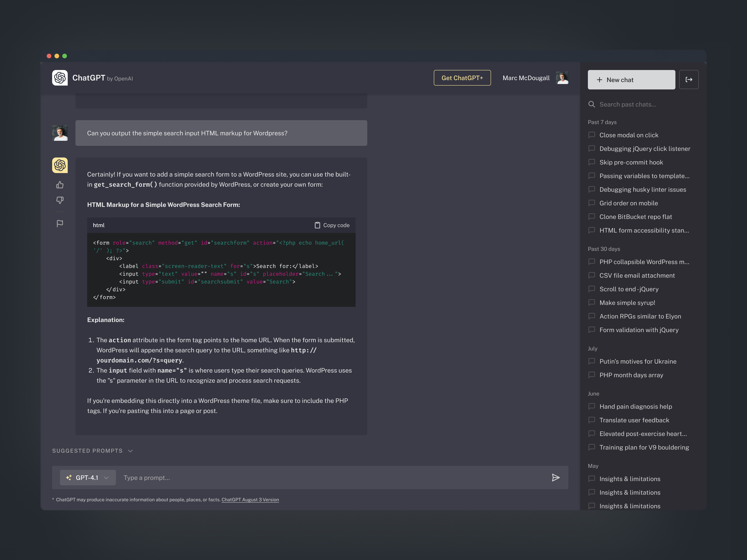Expand the ChatGPT avatar next to the code reply
This screenshot has height=560, width=747.
click(x=60, y=165)
